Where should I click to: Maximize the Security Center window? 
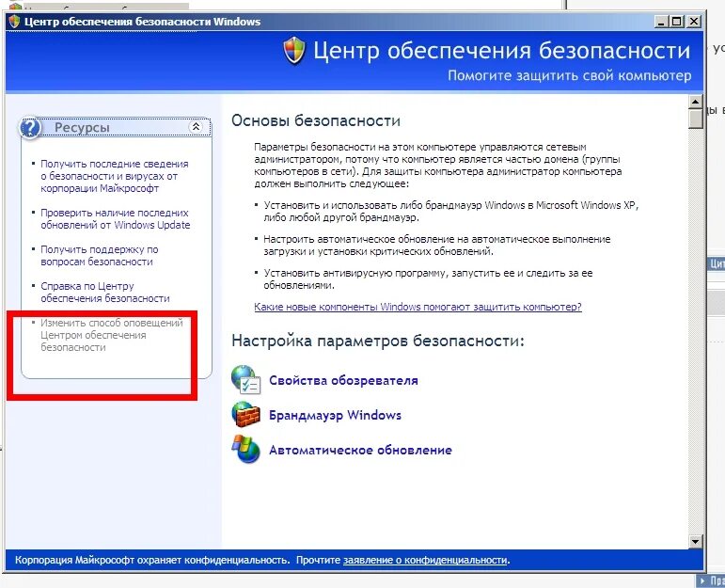(x=676, y=22)
